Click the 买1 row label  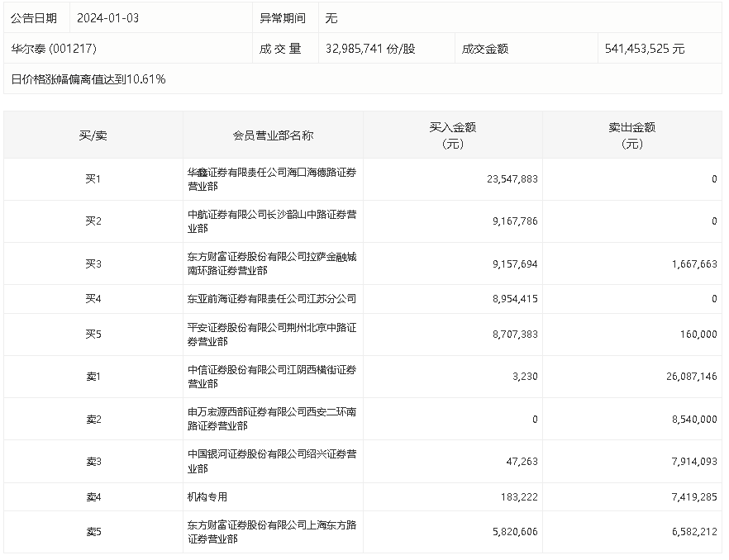(x=93, y=179)
